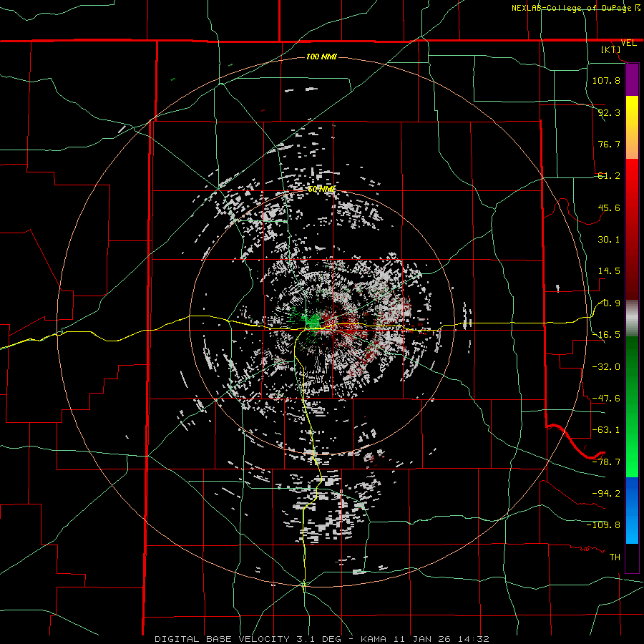644x644 pixels.
Task: Click the -94.2 legend value
Action: (606, 494)
